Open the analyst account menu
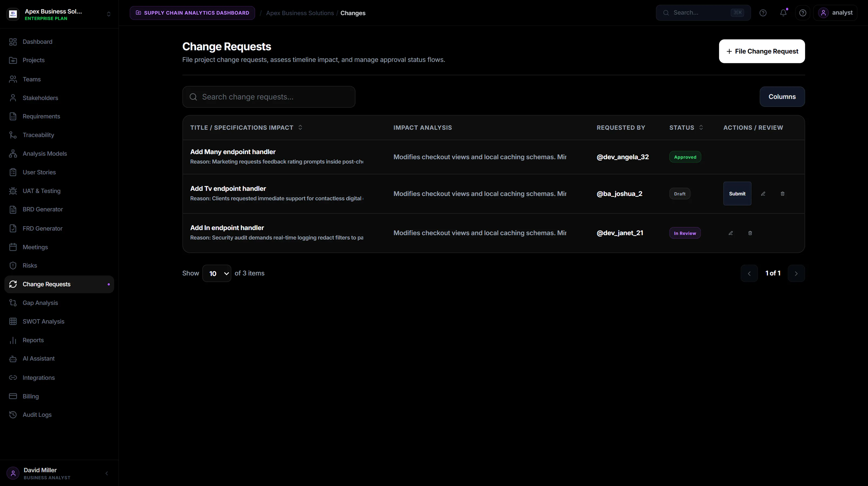Screen dimensions: 868x486 click(x=835, y=13)
